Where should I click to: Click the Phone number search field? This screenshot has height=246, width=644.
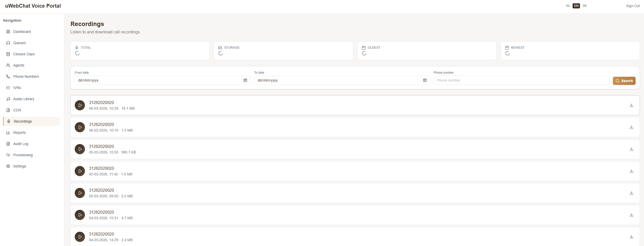[x=521, y=80]
